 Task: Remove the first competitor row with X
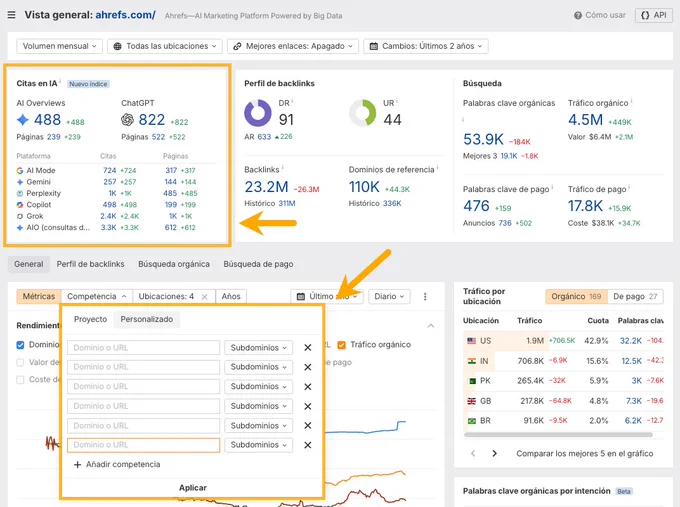pyautogui.click(x=308, y=348)
